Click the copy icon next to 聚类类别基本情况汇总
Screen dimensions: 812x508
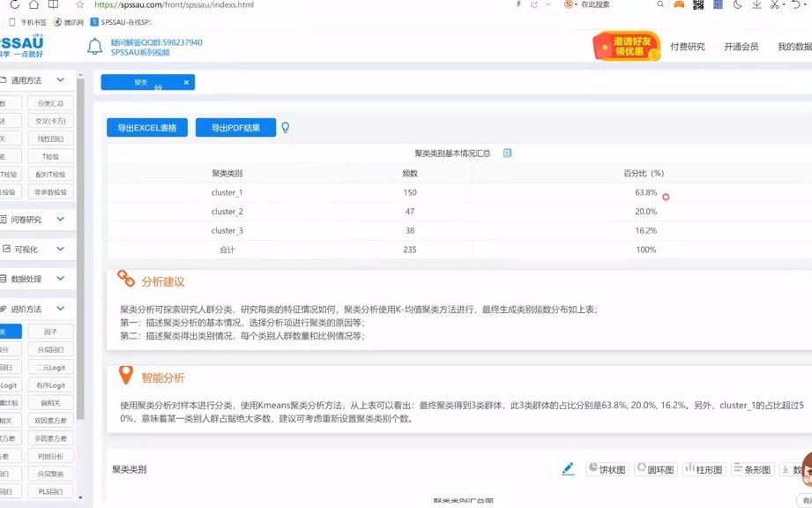click(507, 153)
